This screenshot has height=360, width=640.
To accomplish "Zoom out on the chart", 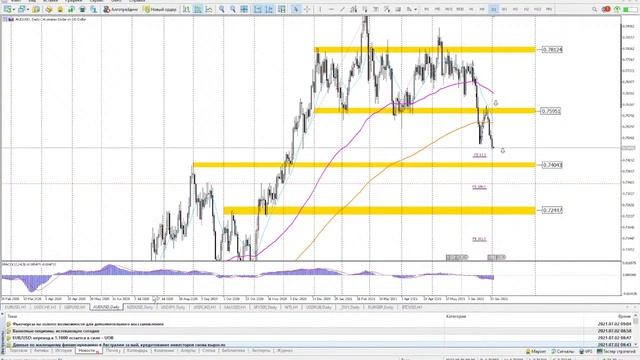I will tap(233, 9).
